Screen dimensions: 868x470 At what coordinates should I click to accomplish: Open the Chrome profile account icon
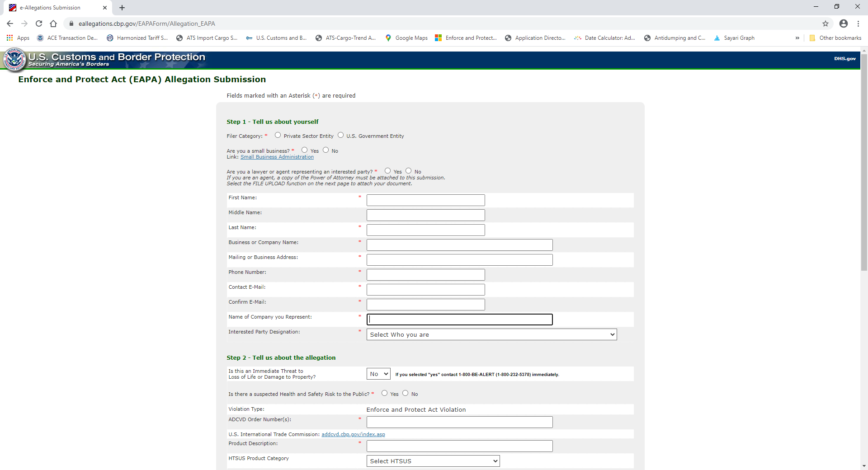(x=844, y=23)
